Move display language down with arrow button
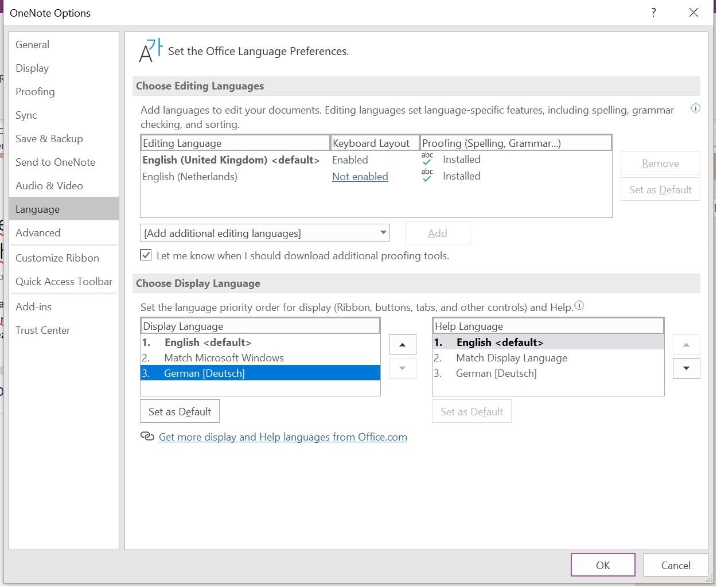The height and width of the screenshot is (588, 717). [x=402, y=368]
